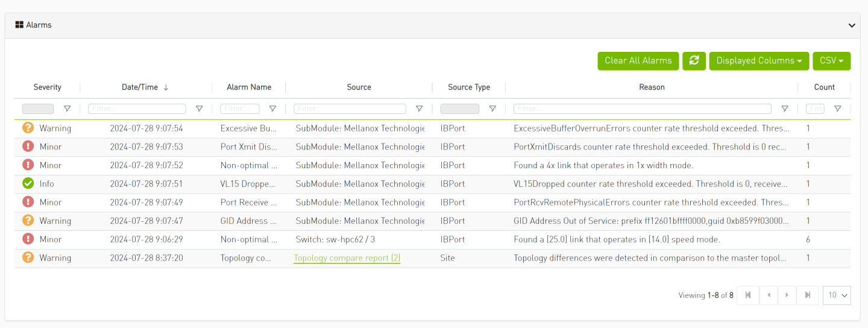Open the Count column filter icon
Viewport: 868px width, 328px height.
point(837,109)
